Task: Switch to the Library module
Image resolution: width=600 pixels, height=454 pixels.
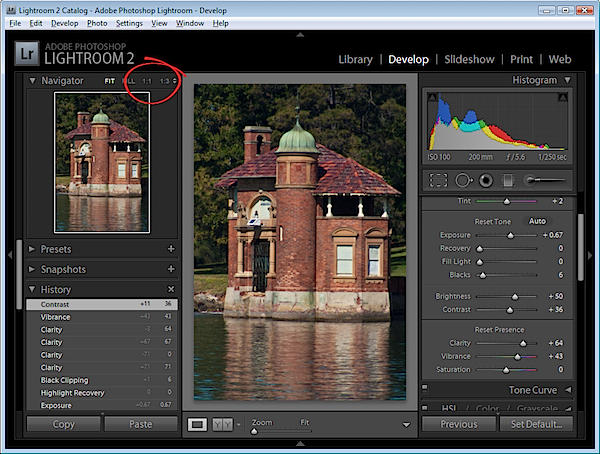Action: (355, 59)
